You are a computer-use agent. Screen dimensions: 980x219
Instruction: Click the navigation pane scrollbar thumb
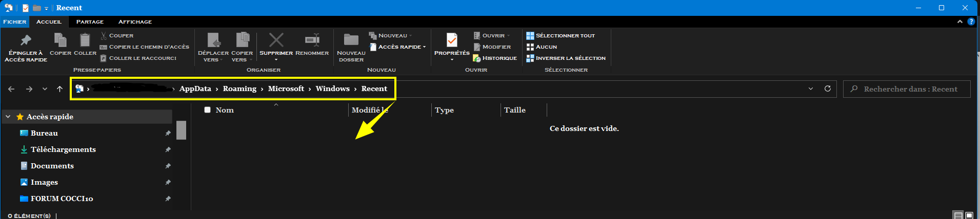181,130
